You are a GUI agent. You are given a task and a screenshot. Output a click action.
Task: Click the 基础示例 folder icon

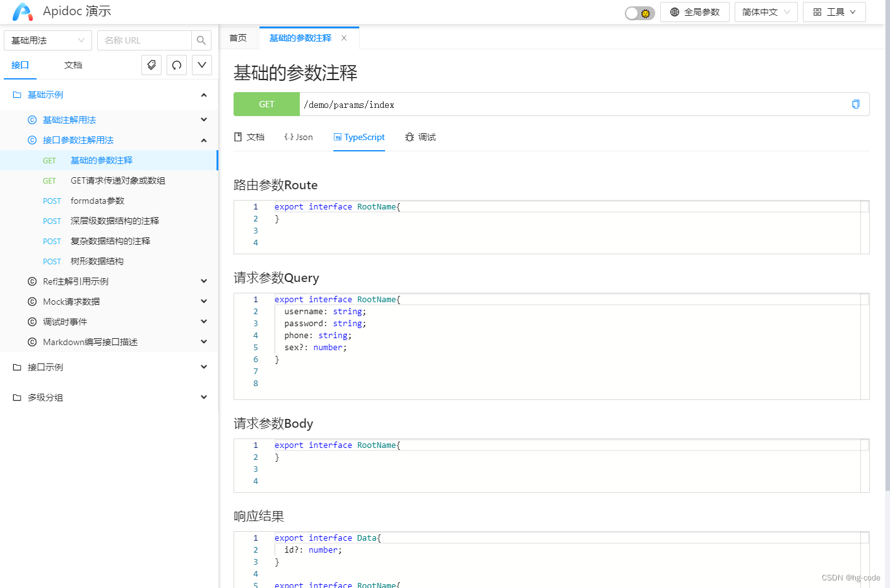pos(17,95)
